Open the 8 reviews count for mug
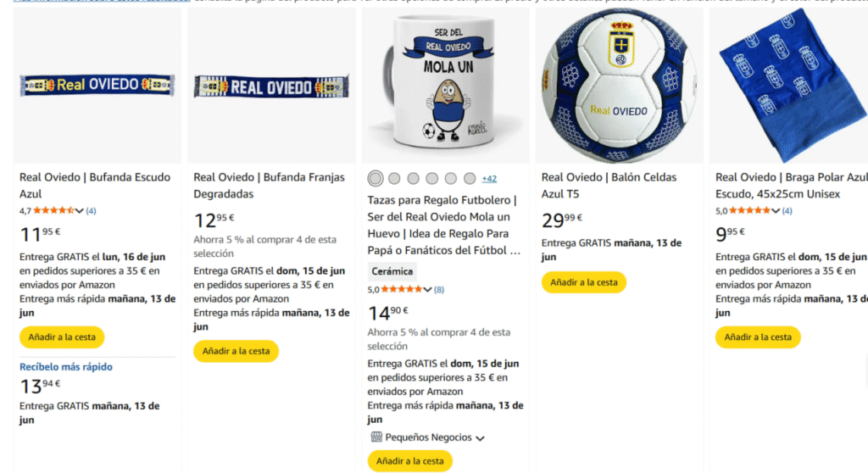The height and width of the screenshot is (473, 868). point(439,289)
